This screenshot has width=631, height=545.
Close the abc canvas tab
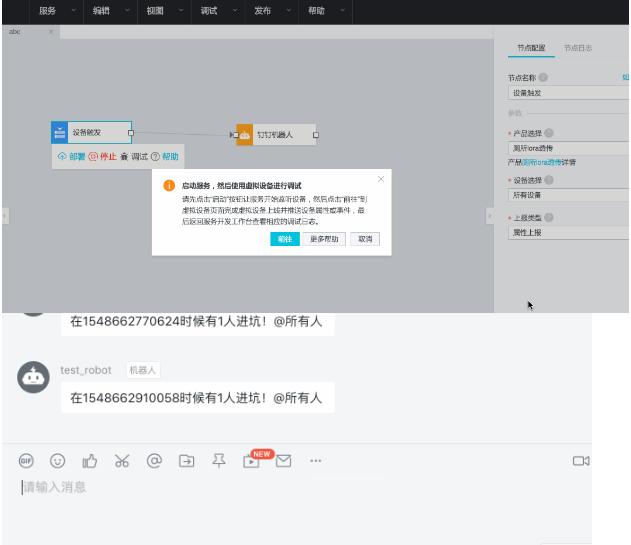(51, 31)
